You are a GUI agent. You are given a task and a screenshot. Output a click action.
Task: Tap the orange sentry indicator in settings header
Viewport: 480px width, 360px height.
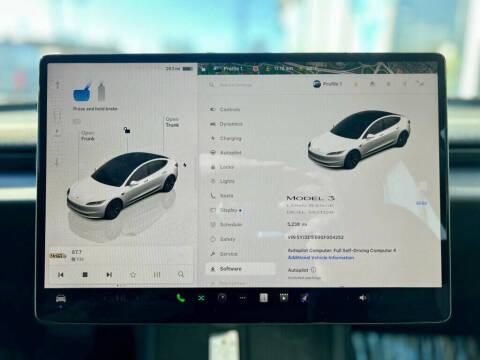(356, 85)
